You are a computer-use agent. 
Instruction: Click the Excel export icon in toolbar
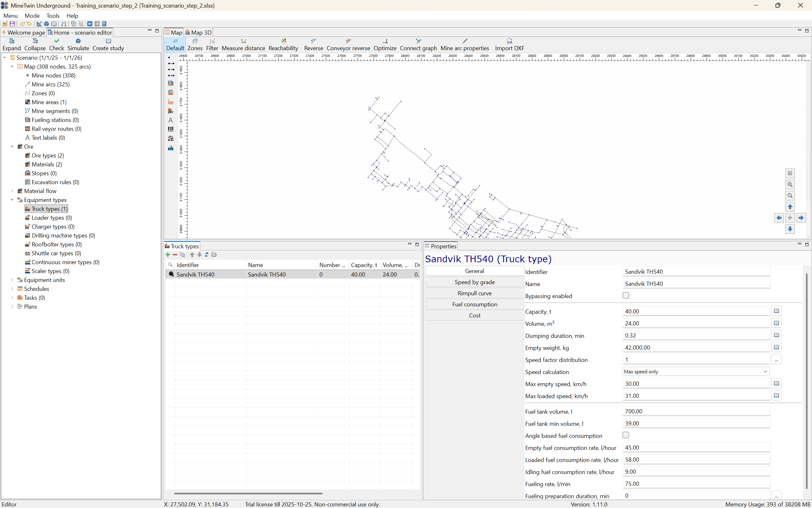tap(73, 24)
